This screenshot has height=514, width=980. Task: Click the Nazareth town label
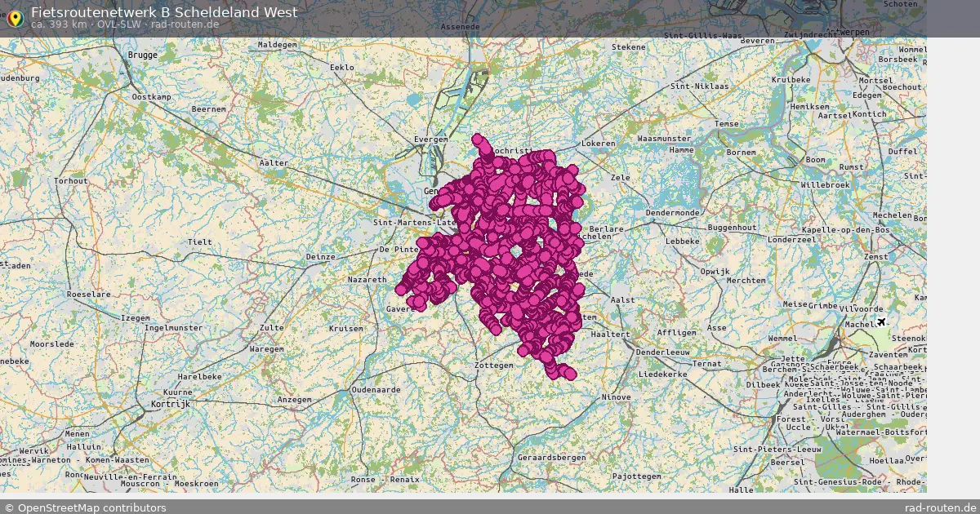(x=367, y=279)
